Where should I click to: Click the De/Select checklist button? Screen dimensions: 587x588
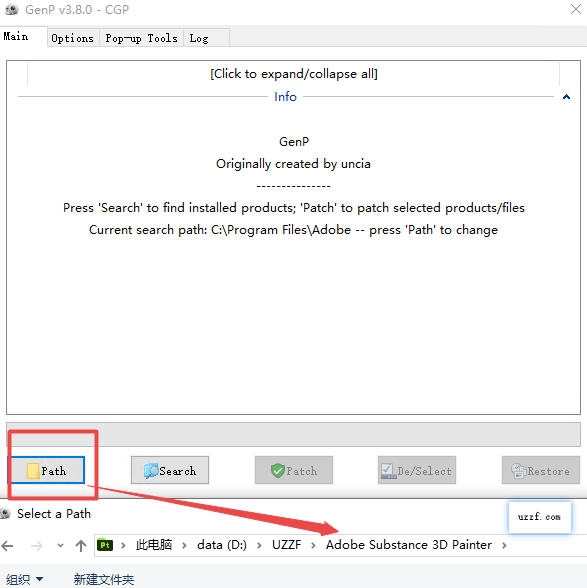[x=417, y=470]
